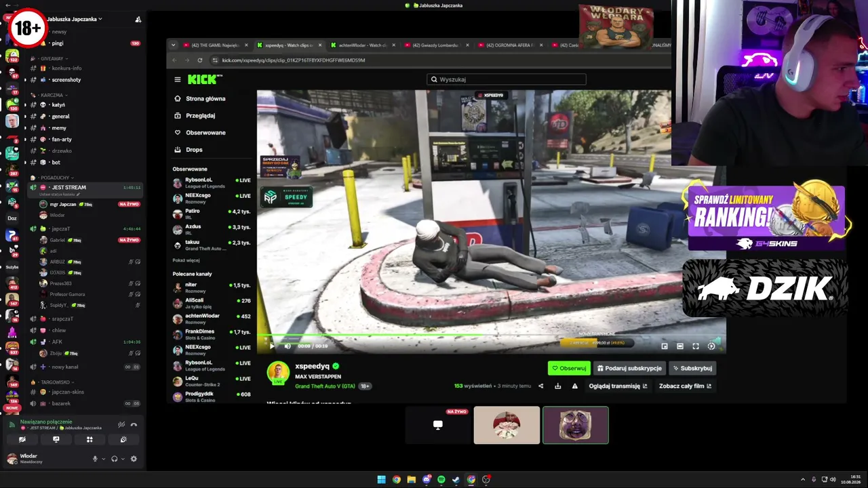Disconnect from voice call
The width and height of the screenshot is (868, 488).
click(134, 425)
